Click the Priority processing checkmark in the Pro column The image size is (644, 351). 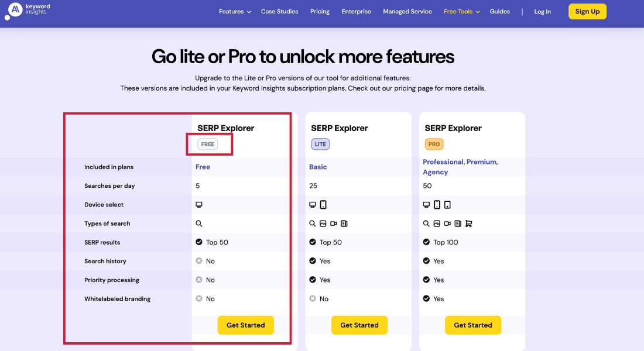click(426, 280)
